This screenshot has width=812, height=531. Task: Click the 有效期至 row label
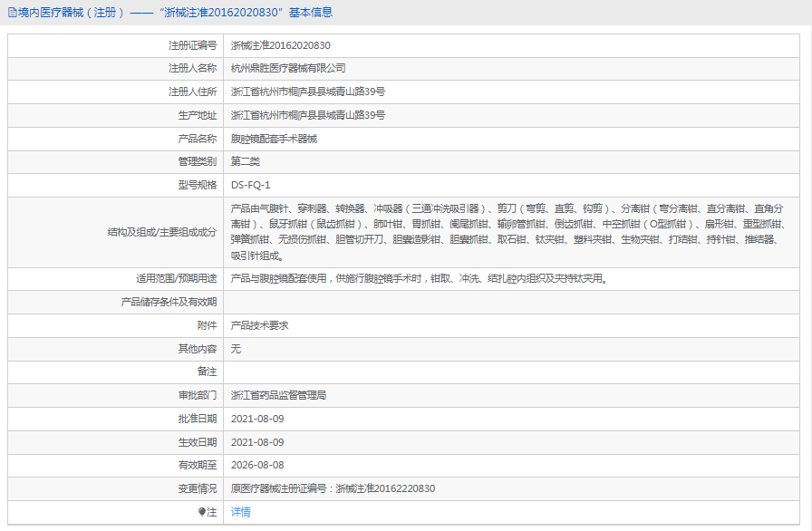pos(198,465)
